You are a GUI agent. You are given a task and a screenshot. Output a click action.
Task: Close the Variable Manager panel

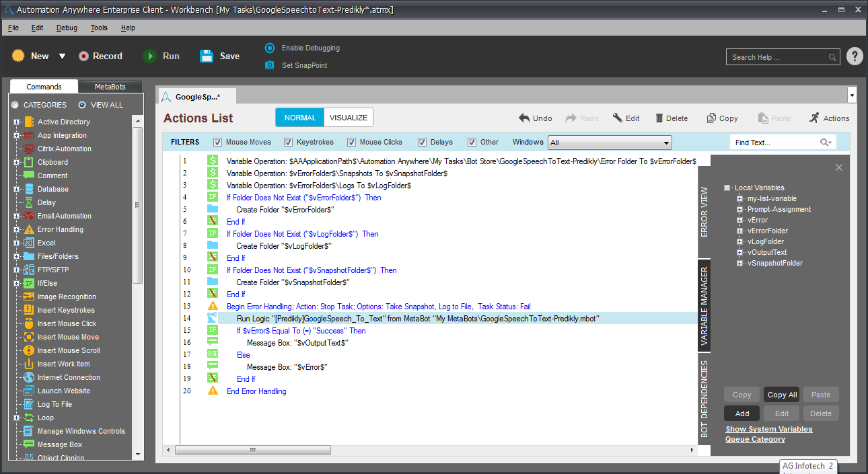(x=838, y=167)
